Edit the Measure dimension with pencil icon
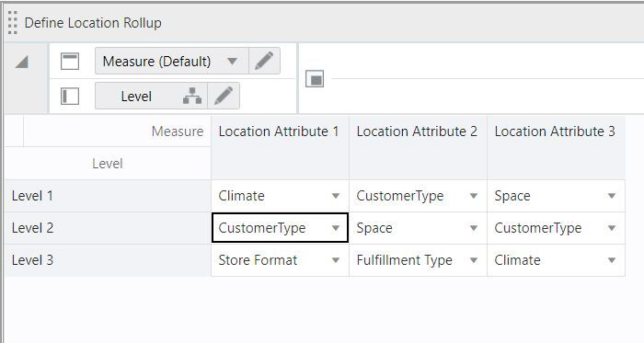 [x=264, y=61]
